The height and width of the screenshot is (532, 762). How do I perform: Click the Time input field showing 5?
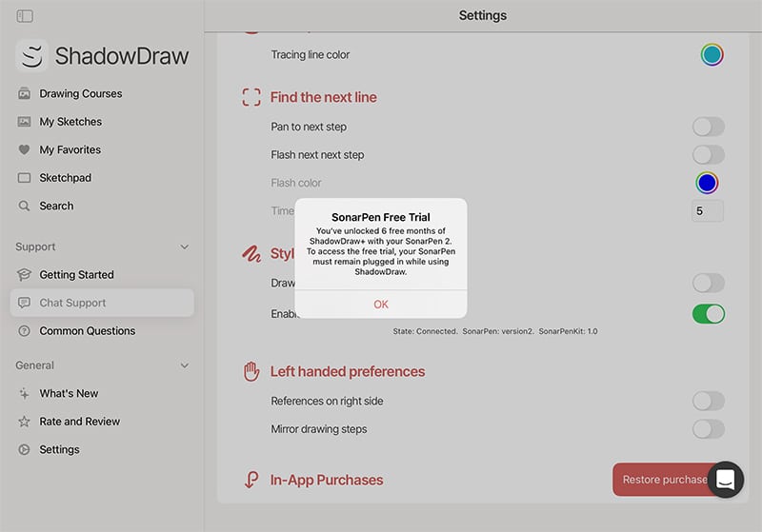tap(707, 211)
